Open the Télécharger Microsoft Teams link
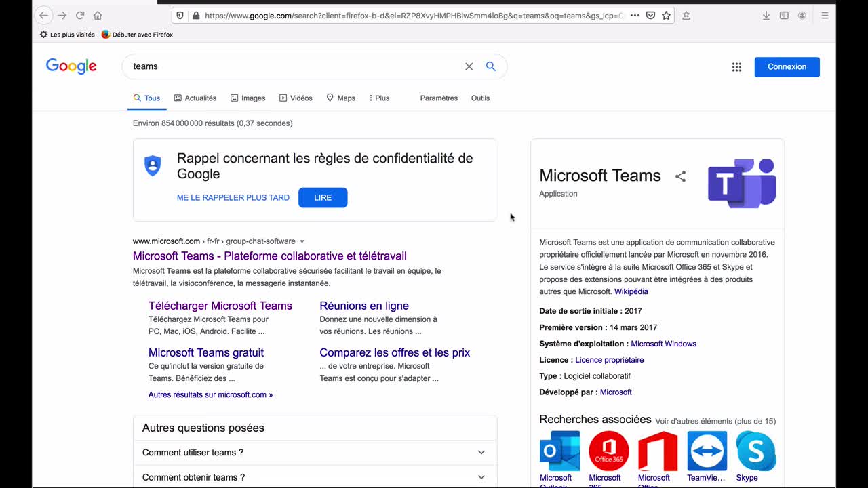The image size is (868, 488). coord(220,306)
